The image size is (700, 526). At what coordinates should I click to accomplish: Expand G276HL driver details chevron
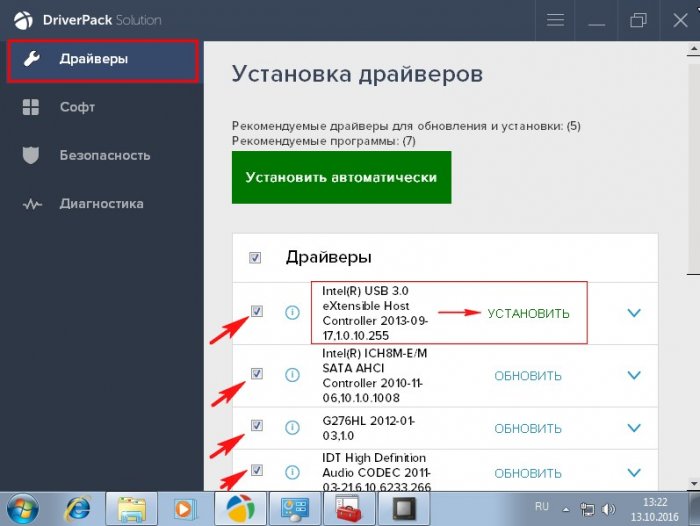[x=633, y=427]
